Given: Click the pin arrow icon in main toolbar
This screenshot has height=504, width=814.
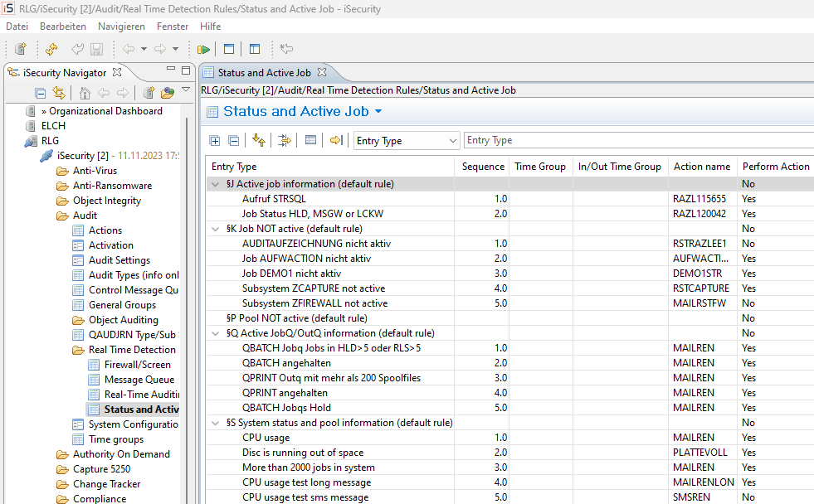Looking at the screenshot, I should click(286, 49).
